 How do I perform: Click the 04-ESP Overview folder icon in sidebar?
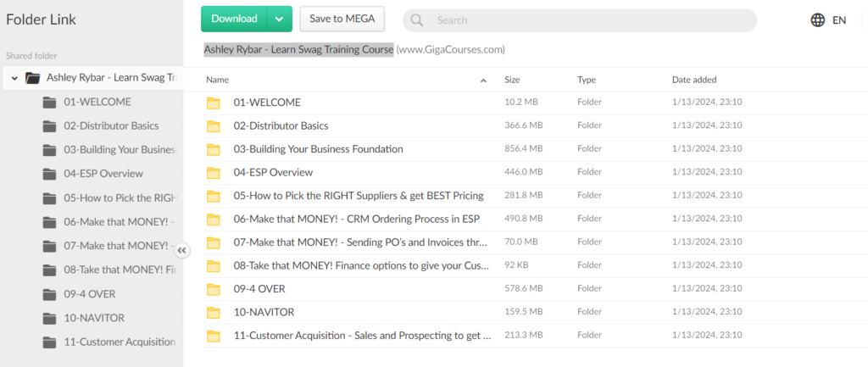50,174
